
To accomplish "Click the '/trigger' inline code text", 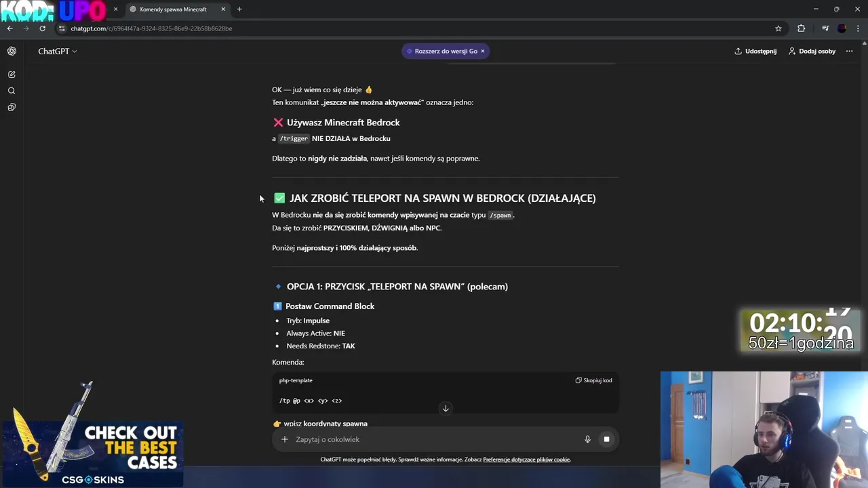I will 294,138.
